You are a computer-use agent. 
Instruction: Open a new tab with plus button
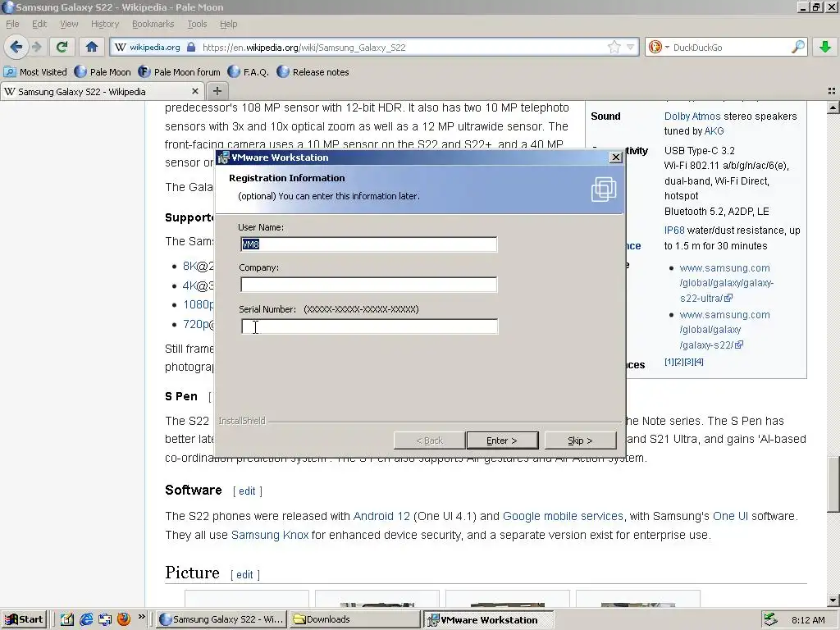[x=217, y=91]
